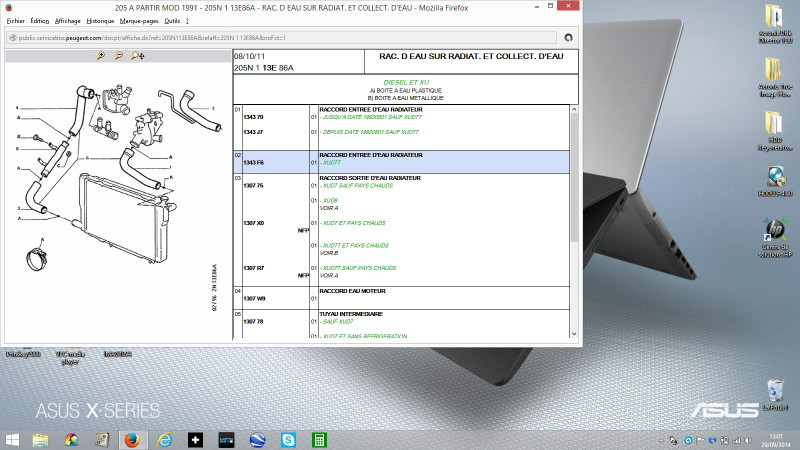
Task: Select part number 1343 J7
Action: 253,132
